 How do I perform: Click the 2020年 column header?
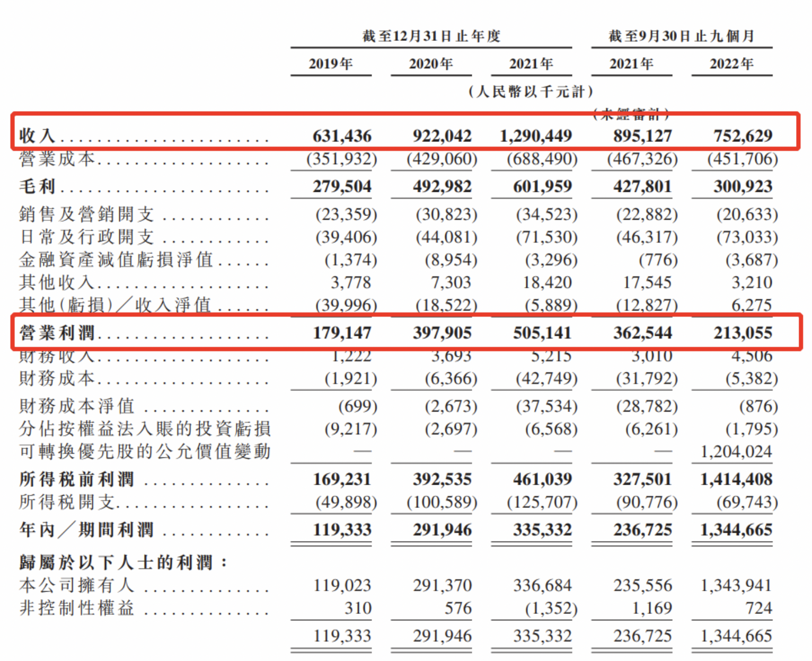[x=431, y=64]
